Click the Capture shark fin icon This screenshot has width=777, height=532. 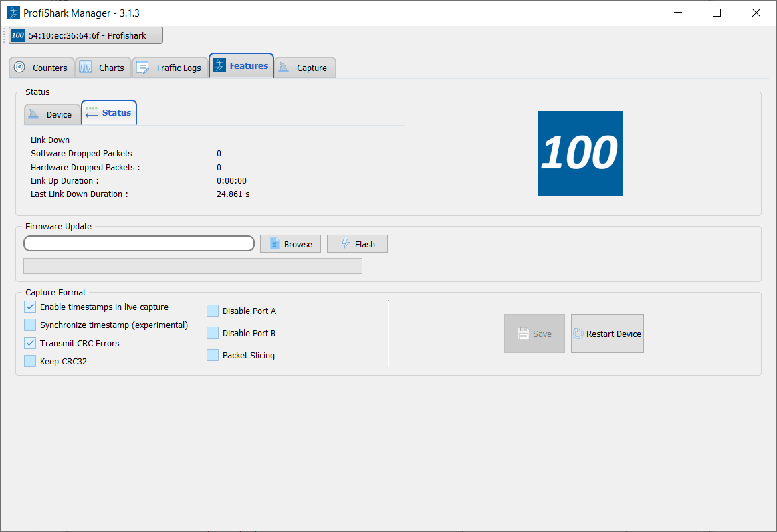pyautogui.click(x=284, y=67)
